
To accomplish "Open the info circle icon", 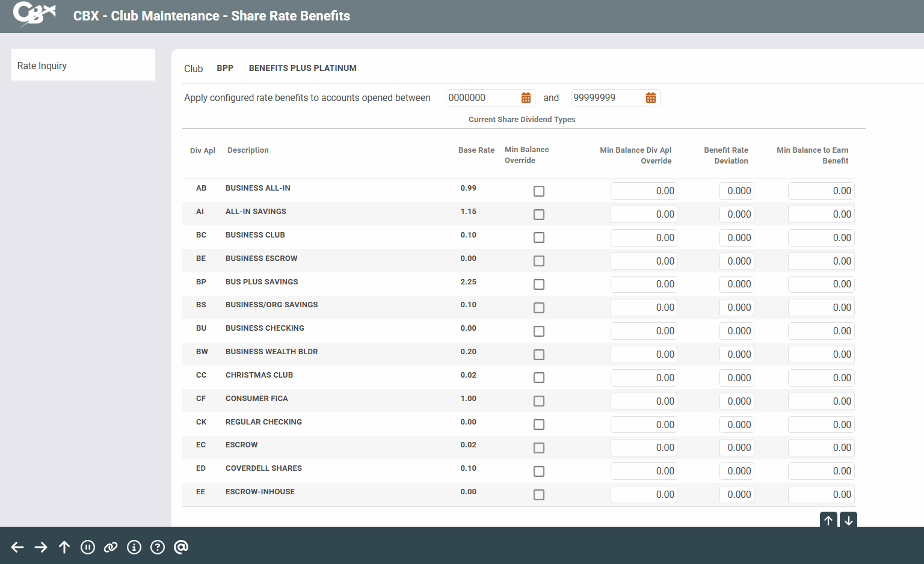I will tap(134, 547).
